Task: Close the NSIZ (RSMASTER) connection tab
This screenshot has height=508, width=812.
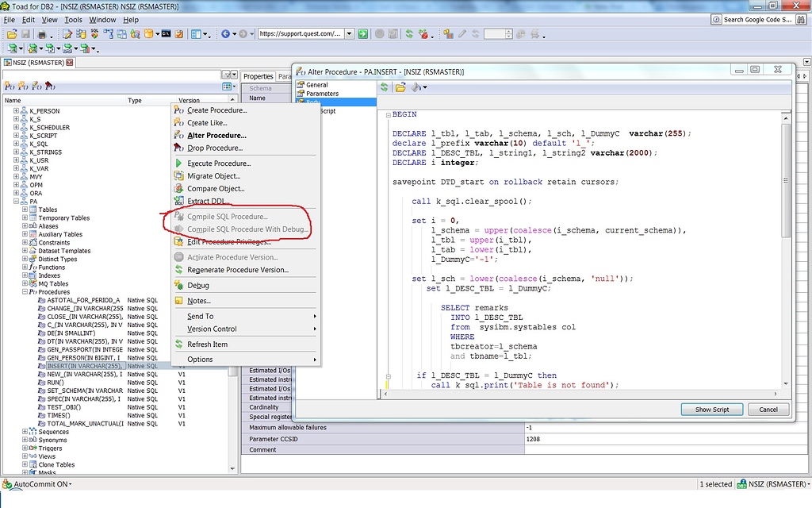Action: coord(70,62)
